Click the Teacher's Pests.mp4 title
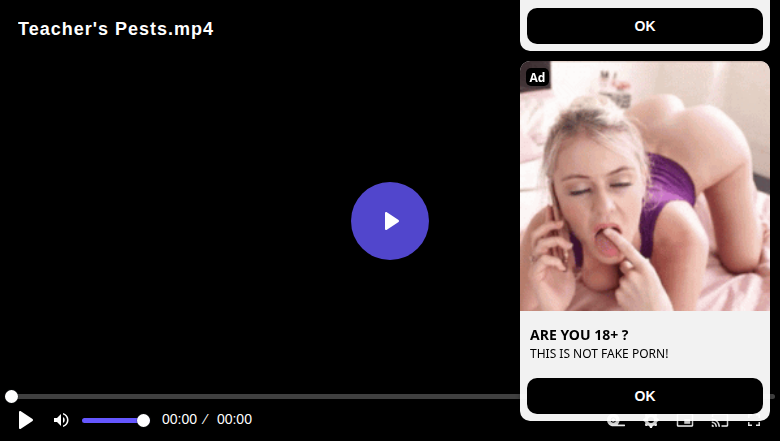The image size is (780, 441). click(x=116, y=29)
